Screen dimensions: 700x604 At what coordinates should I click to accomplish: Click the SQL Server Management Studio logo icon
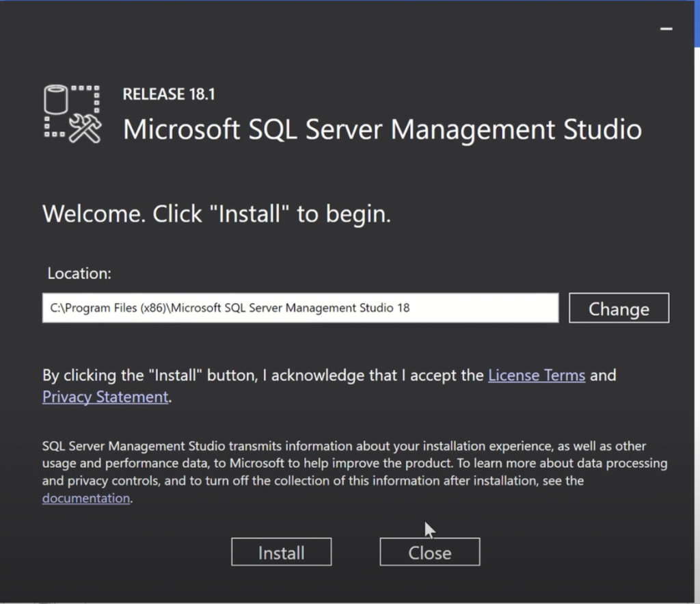[x=72, y=114]
